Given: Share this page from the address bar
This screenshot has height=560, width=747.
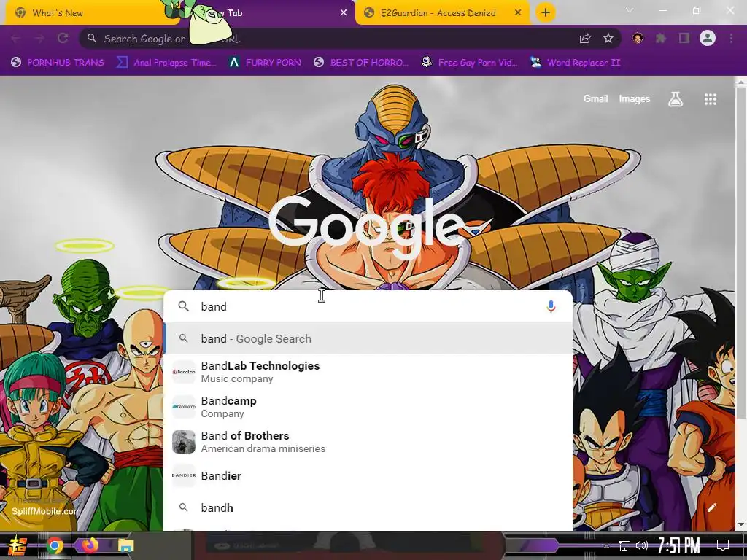Looking at the screenshot, I should [x=585, y=39].
